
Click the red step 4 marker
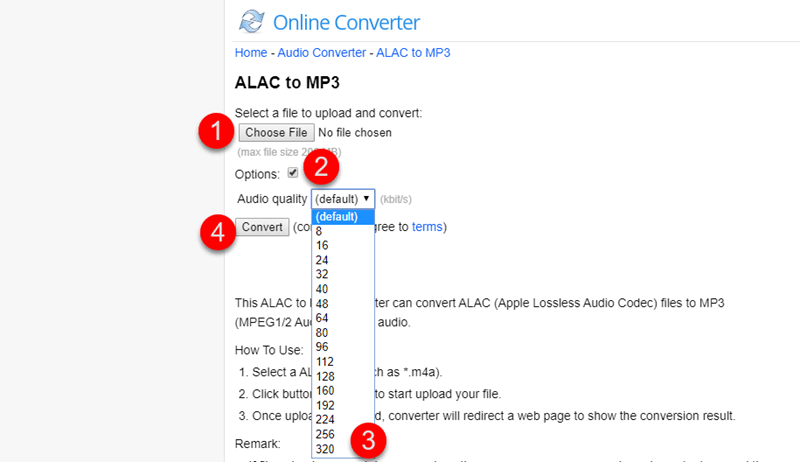[x=215, y=232]
